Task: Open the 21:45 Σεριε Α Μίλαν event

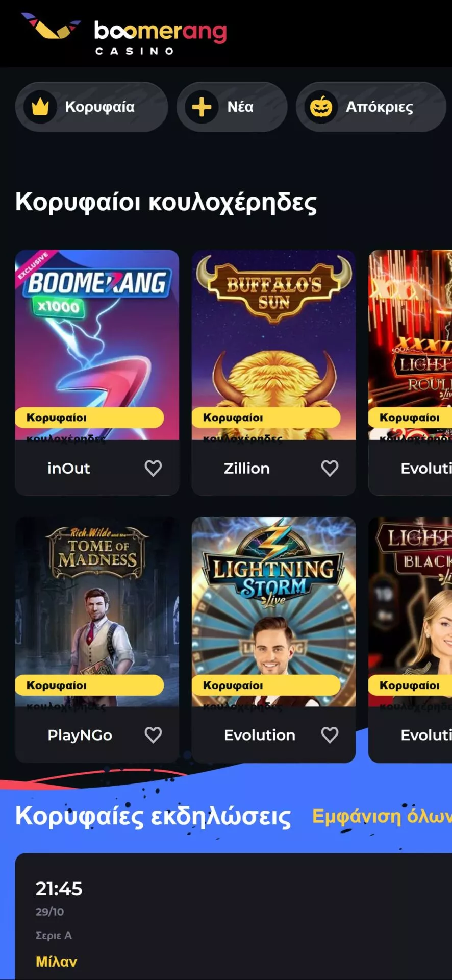Action: click(234, 917)
